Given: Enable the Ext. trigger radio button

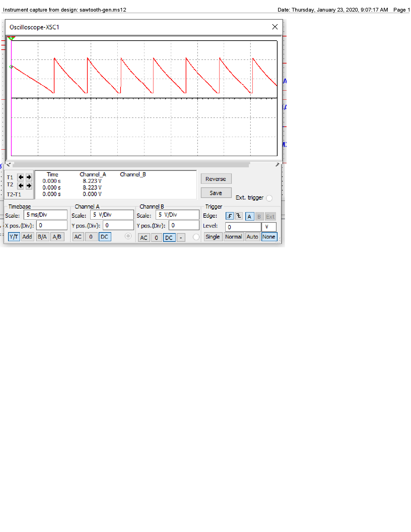Looking at the screenshot, I should coord(269,198).
